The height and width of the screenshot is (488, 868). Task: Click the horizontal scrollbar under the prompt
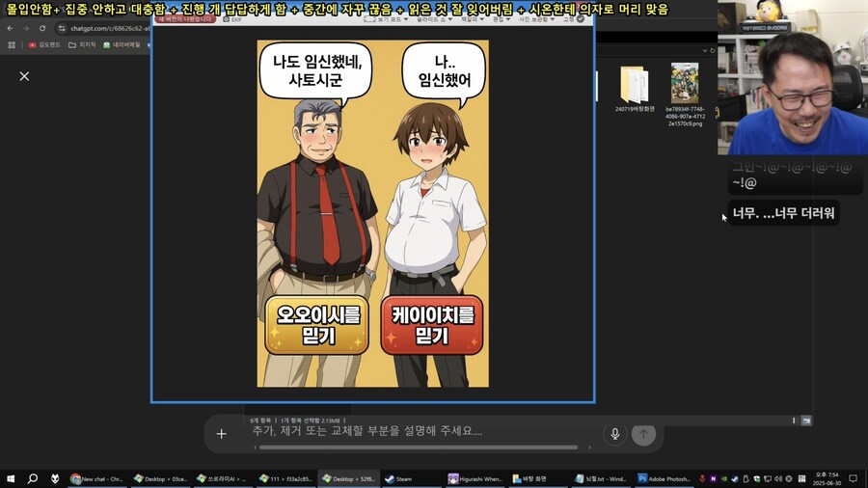(419, 447)
